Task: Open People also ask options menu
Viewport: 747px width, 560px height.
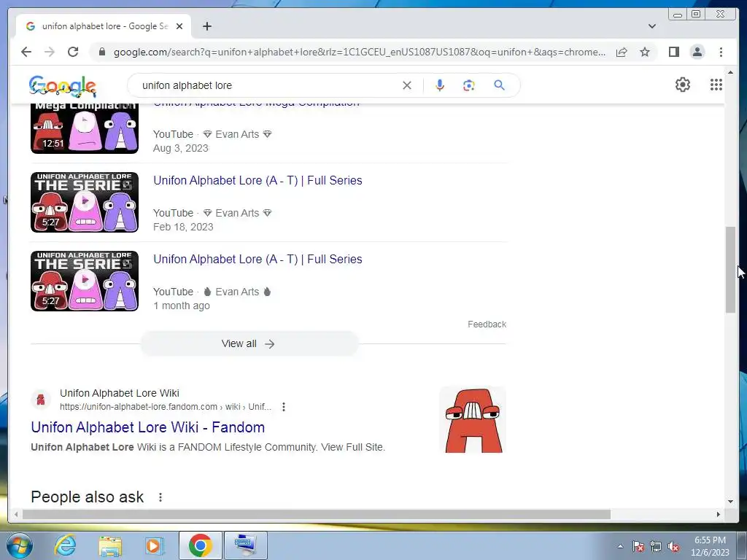Action: (x=160, y=497)
